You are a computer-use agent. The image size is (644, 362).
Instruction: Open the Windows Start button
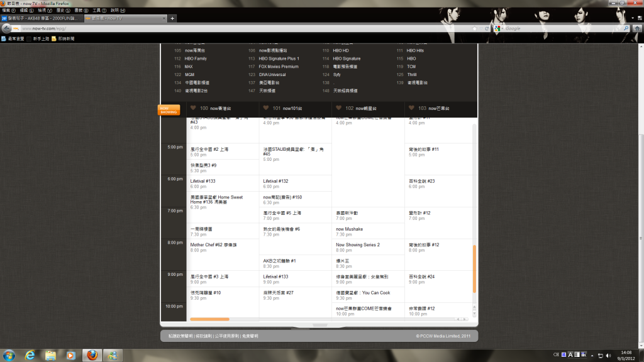click(9, 355)
